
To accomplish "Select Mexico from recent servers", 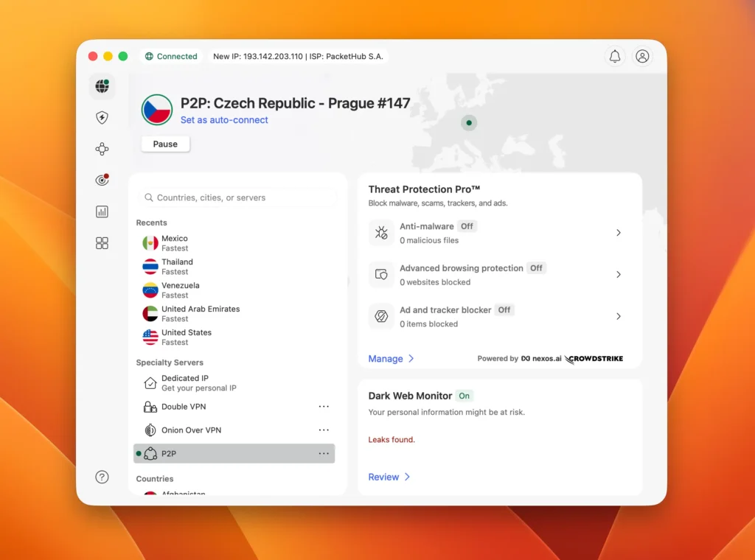I will click(175, 243).
